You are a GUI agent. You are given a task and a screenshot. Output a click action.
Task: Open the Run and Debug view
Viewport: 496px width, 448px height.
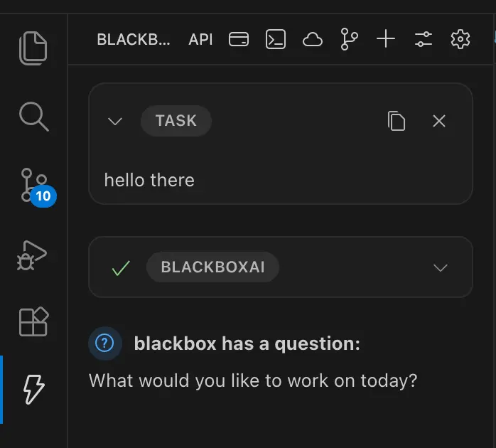pos(32,255)
